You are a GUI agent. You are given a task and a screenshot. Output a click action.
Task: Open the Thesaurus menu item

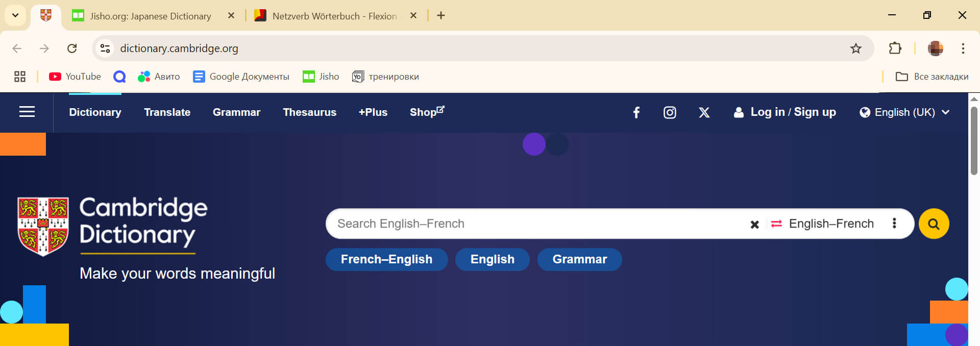coord(310,112)
